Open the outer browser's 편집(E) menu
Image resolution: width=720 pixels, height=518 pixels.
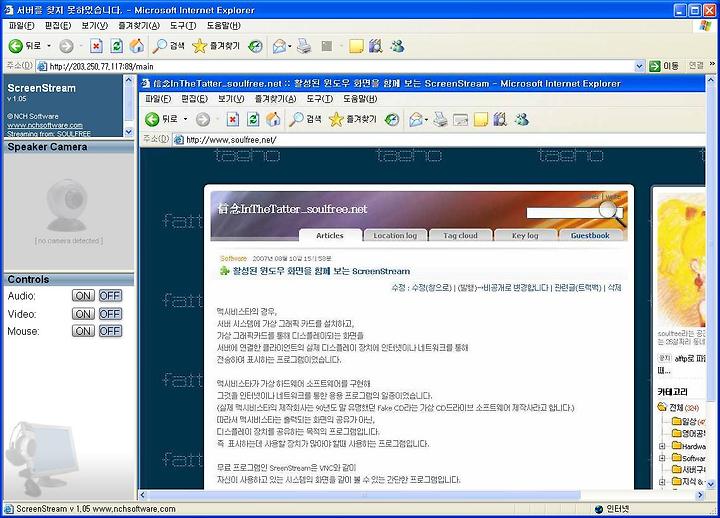pos(58,26)
